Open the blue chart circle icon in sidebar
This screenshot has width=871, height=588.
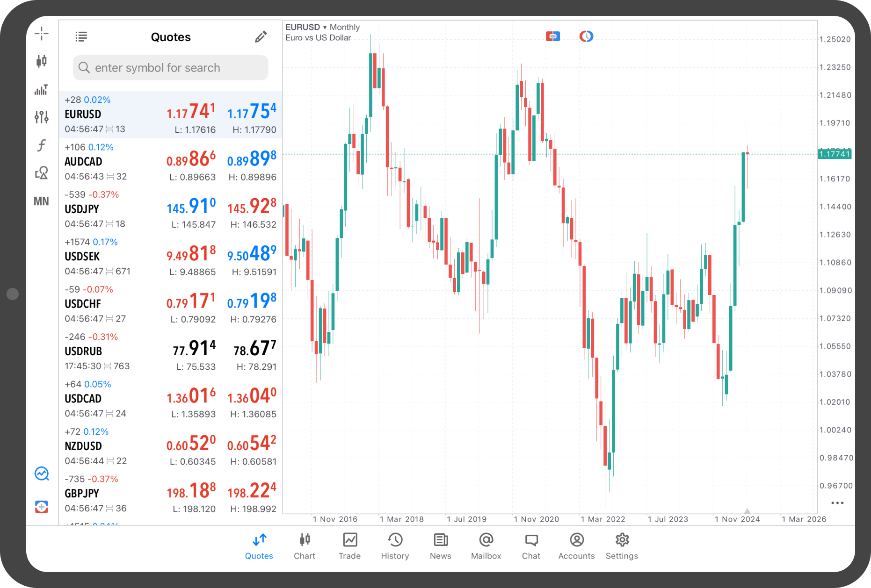pos(42,473)
